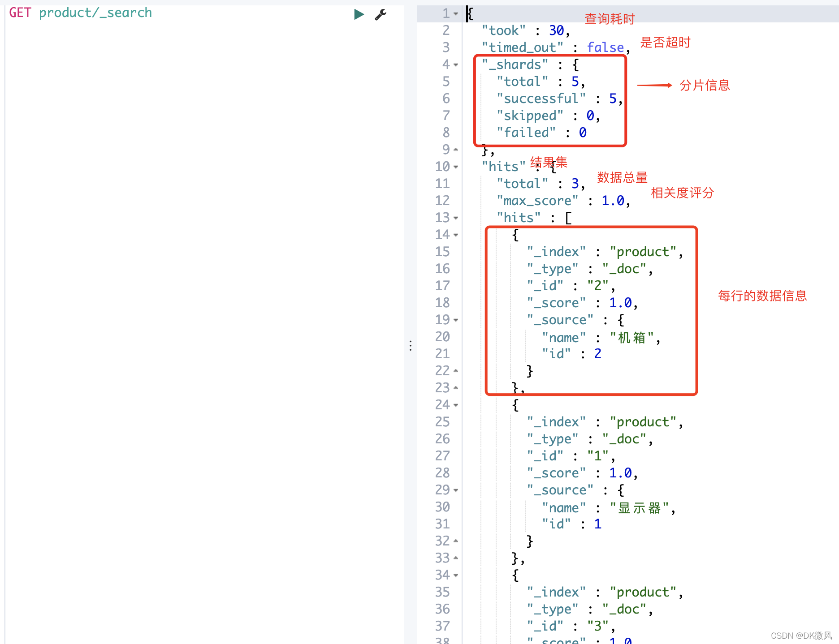Collapse the hits block at line 10

tap(455, 166)
